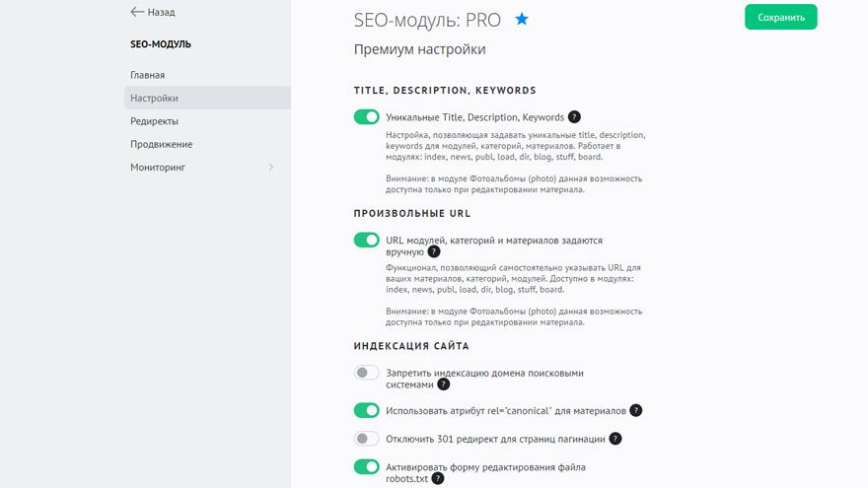Enable Запретить индексацию домена toggle

tap(367, 373)
